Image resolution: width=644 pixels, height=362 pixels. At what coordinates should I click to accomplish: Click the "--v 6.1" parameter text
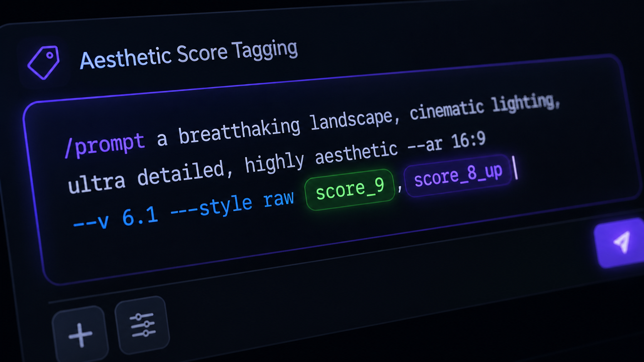115,219
